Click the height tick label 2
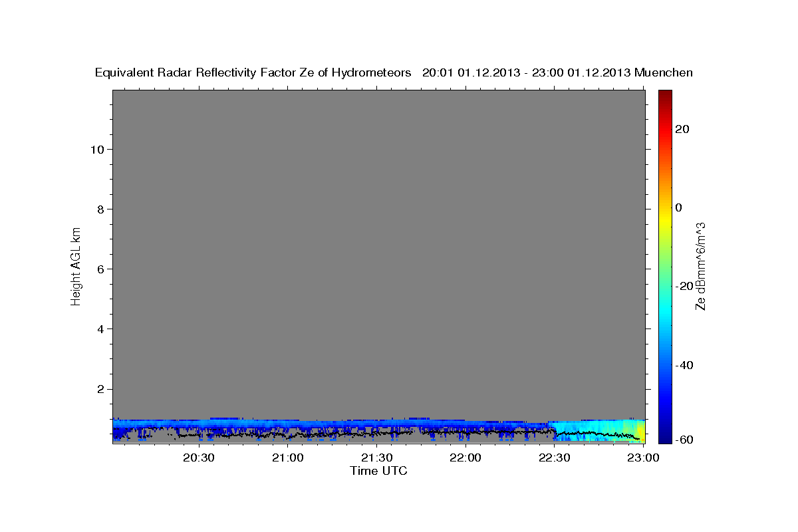 [100, 388]
